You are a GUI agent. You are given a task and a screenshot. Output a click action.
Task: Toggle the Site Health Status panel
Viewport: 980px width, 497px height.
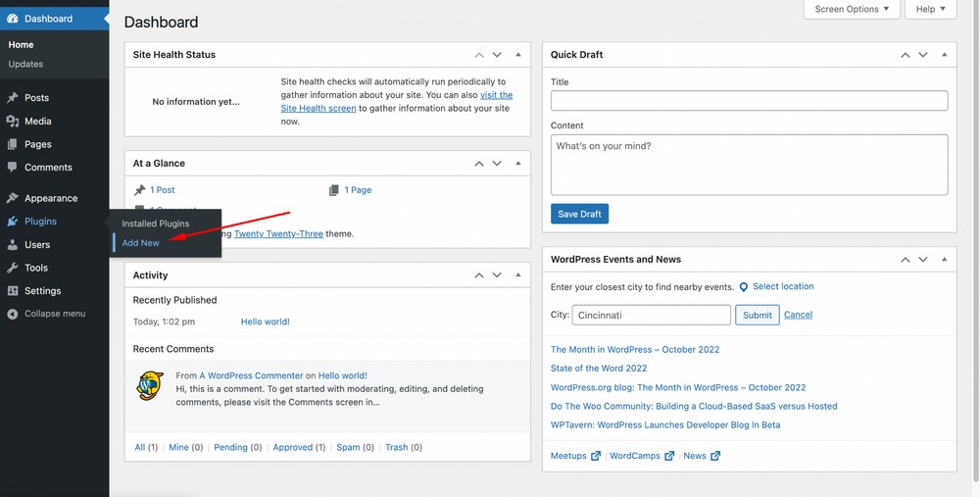point(517,55)
